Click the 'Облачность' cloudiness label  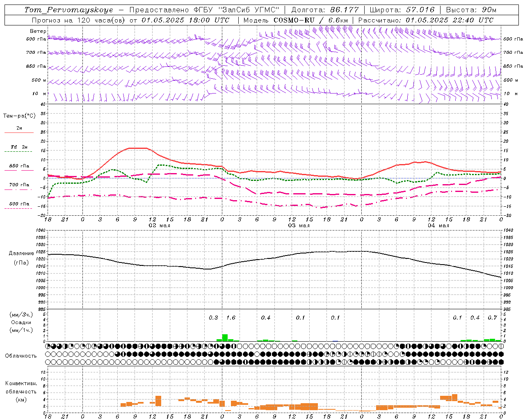pos(21,356)
